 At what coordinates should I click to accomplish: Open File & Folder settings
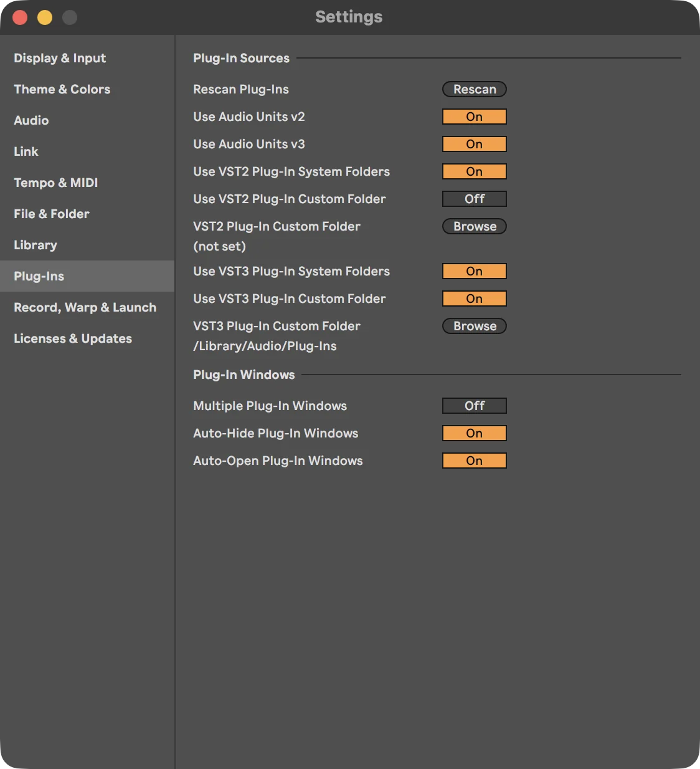click(87, 214)
